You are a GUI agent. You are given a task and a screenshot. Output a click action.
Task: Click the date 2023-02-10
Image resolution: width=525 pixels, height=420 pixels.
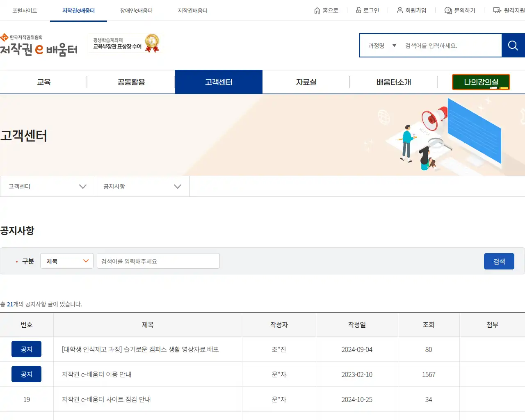(357, 374)
